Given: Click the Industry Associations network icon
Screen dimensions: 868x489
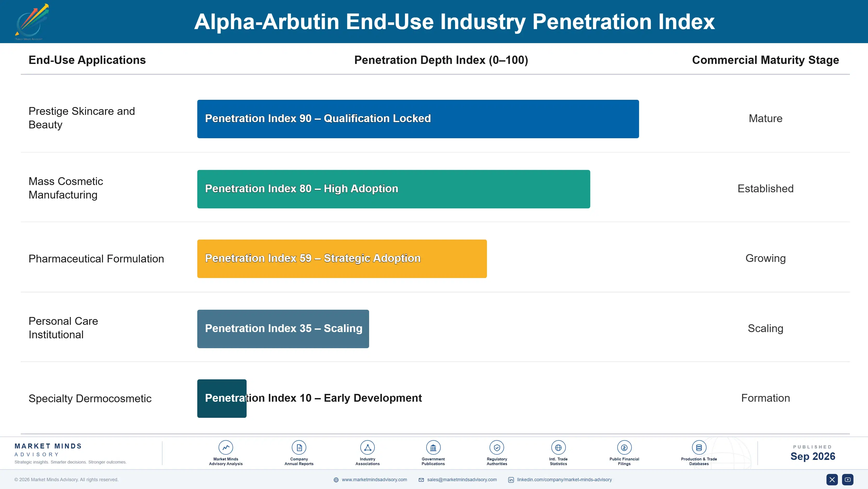Looking at the screenshot, I should (367, 447).
